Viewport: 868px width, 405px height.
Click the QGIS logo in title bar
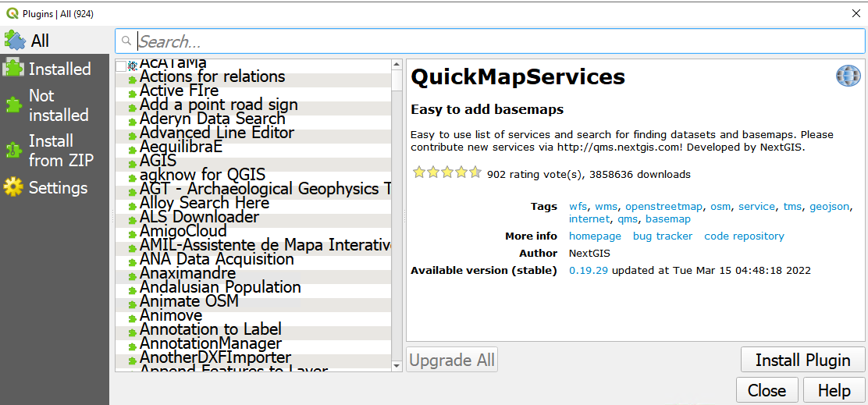pyautogui.click(x=12, y=12)
